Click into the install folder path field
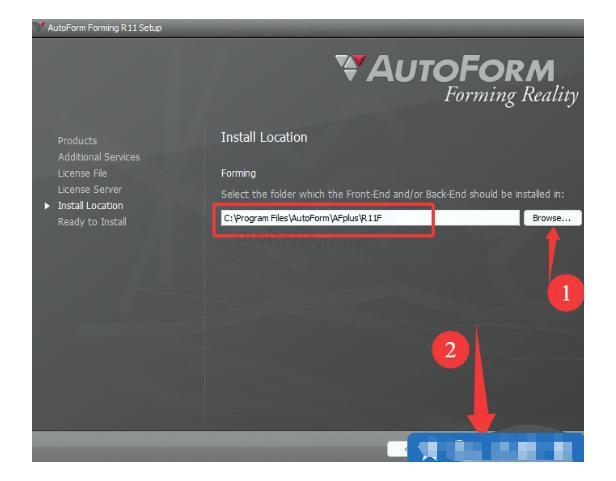Screen dimensions: 616x481 370,218
